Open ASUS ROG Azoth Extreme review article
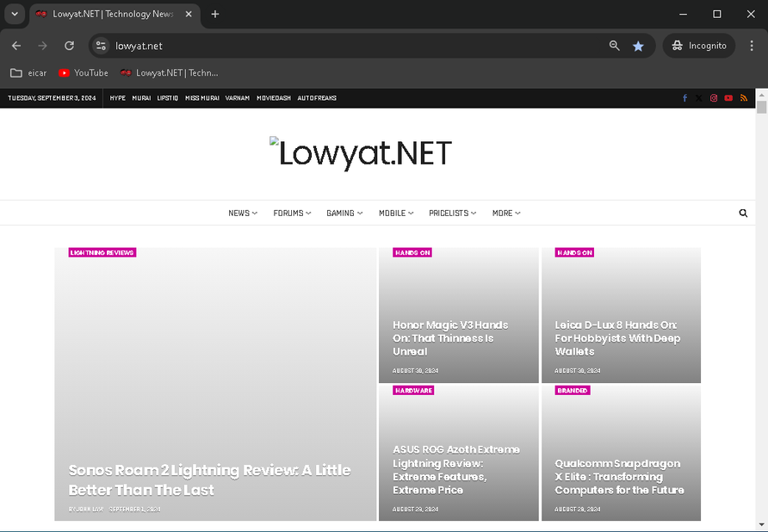Image resolution: width=768 pixels, height=532 pixels. [x=456, y=469]
